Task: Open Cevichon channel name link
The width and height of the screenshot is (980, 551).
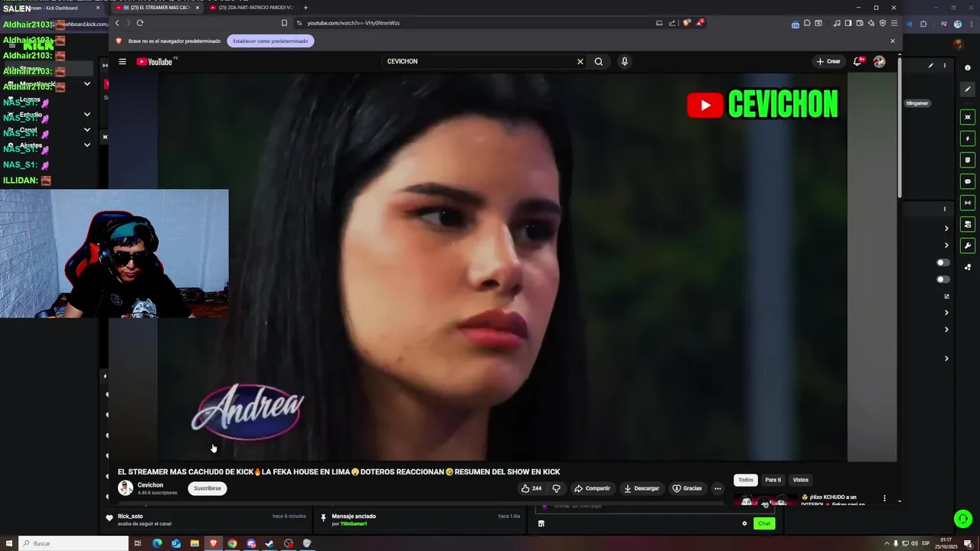Action: tap(150, 485)
